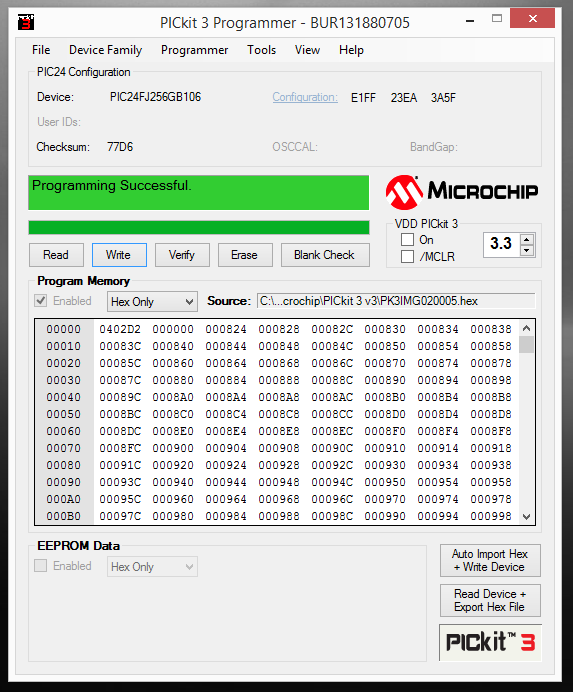The width and height of the screenshot is (573, 692).
Task: Minimize the PICkit 3 Programmer window
Action: coord(470,20)
